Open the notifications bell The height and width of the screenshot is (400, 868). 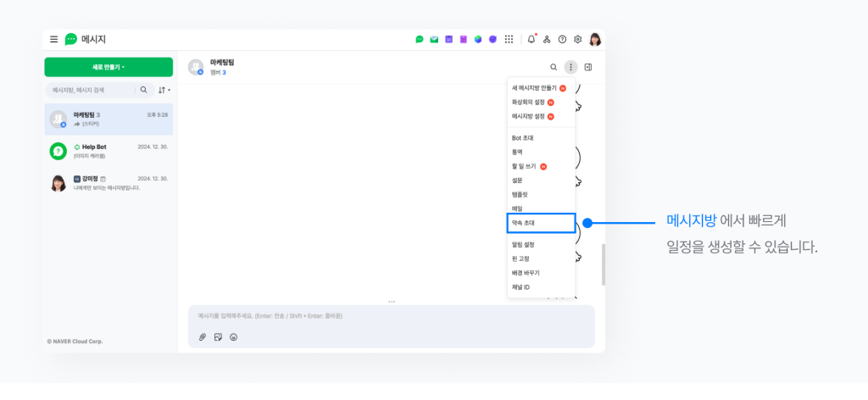pyautogui.click(x=531, y=39)
